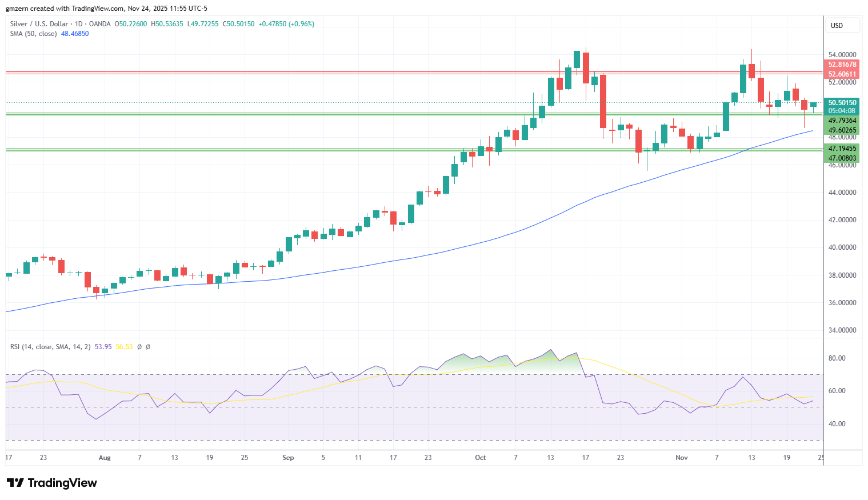Click the Nov label on the time axis
Screen dimensions: 868x500
[682, 458]
